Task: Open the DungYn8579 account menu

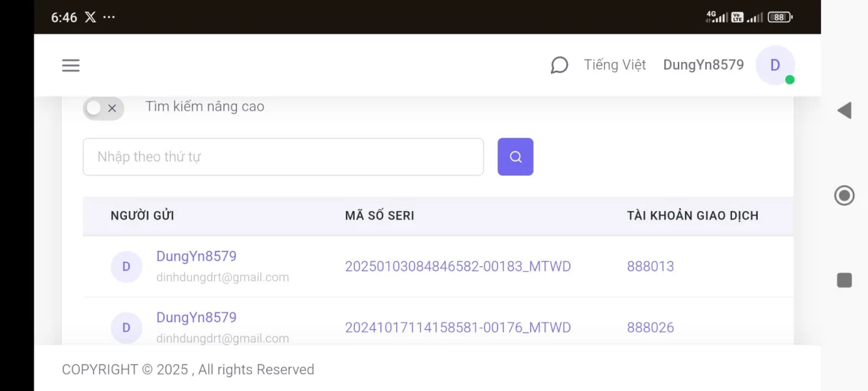Action: 703,65
